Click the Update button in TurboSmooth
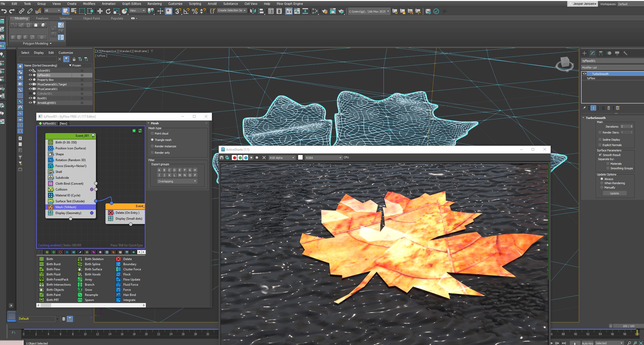This screenshot has height=345, width=644. click(x=614, y=193)
